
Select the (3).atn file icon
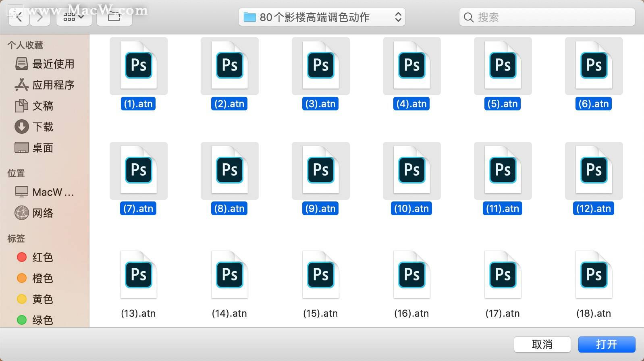pos(321,66)
